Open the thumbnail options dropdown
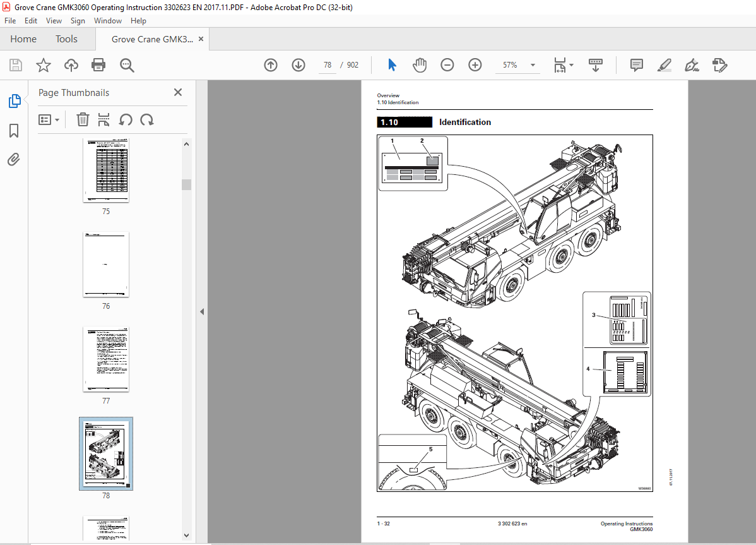Image resolution: width=756 pixels, height=545 pixels. click(49, 119)
